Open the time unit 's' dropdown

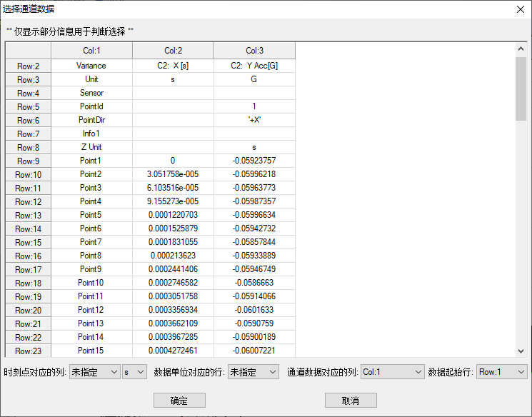tap(134, 372)
